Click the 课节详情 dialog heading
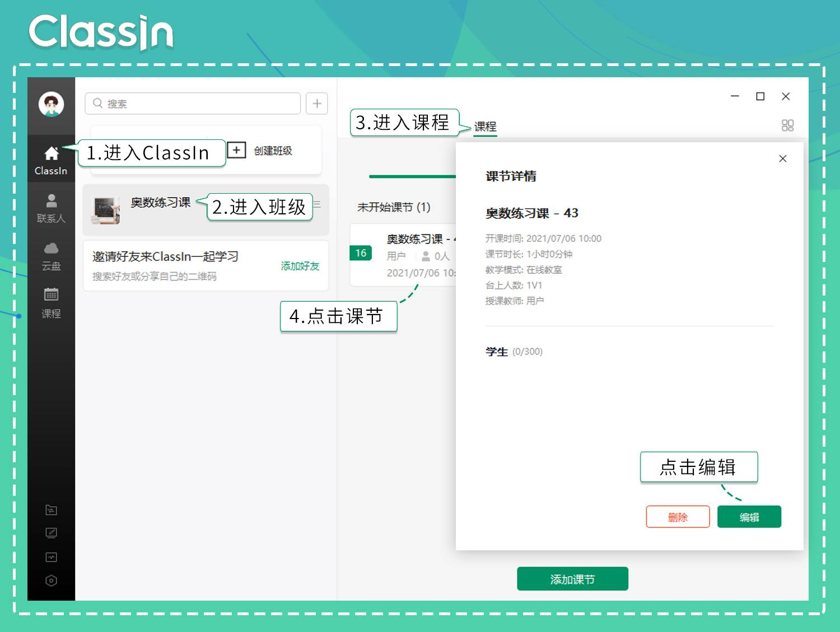The height and width of the screenshot is (632, 840). 511,176
